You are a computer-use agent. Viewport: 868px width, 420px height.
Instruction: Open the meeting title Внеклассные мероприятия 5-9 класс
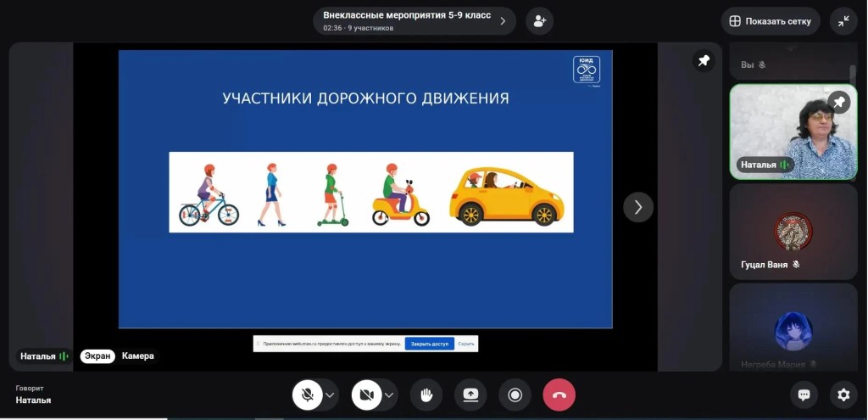[407, 15]
